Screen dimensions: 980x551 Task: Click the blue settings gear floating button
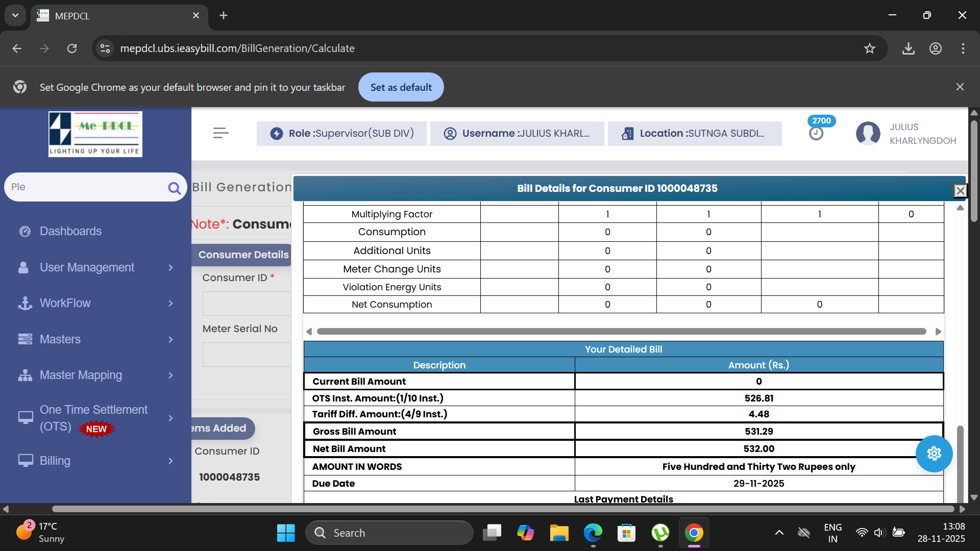point(934,454)
